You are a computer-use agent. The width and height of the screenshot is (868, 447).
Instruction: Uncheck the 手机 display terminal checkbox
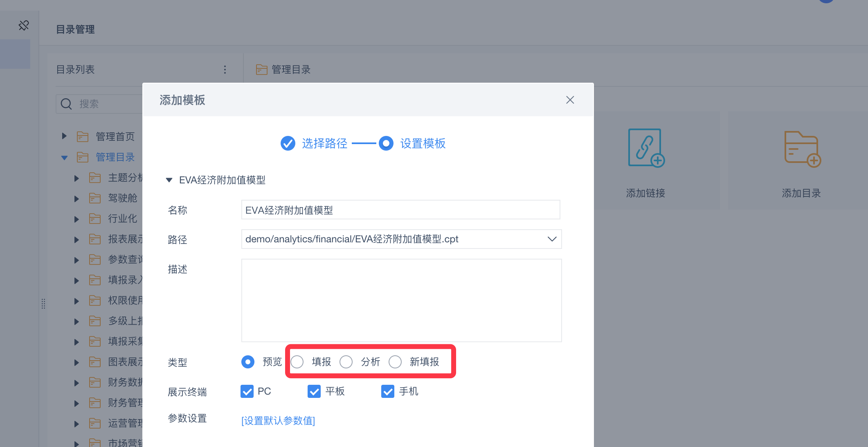tap(388, 391)
